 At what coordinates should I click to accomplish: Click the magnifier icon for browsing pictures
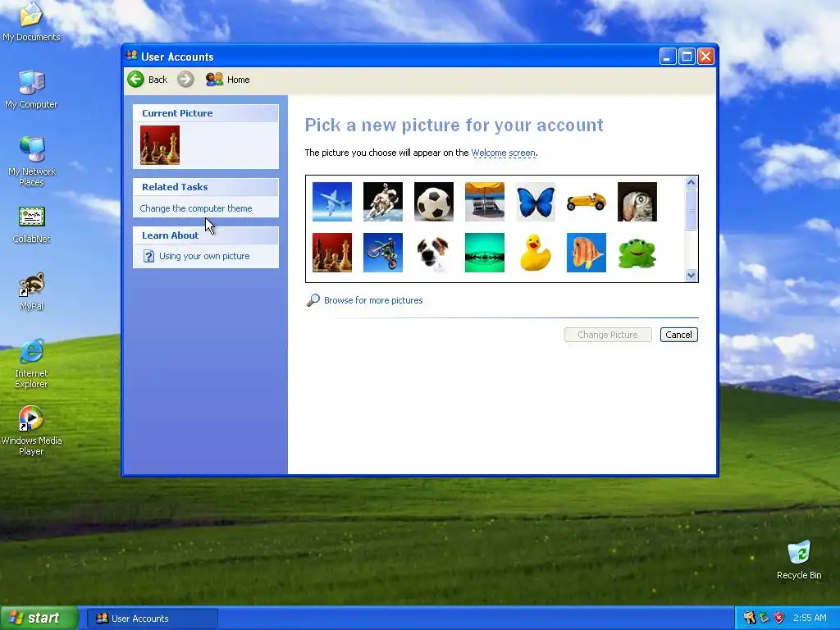click(x=313, y=300)
